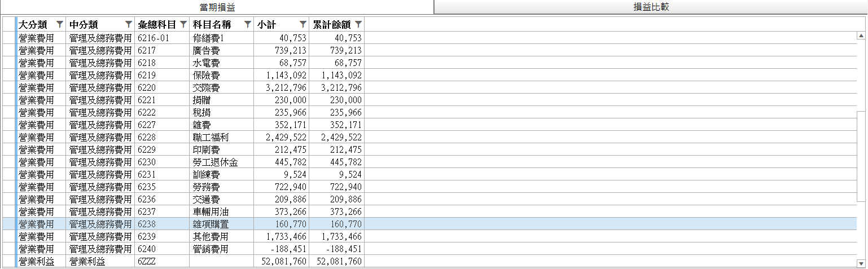
Task: Click scrollbar up arrow
Action: pyautogui.click(x=861, y=36)
